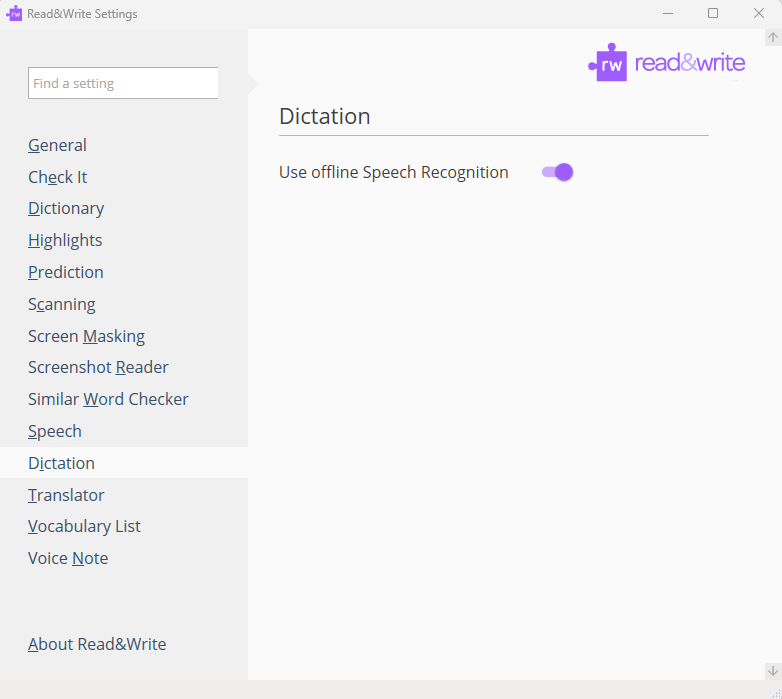Click the scroll down arrow
Image resolution: width=782 pixels, height=699 pixels.
pos(773,671)
